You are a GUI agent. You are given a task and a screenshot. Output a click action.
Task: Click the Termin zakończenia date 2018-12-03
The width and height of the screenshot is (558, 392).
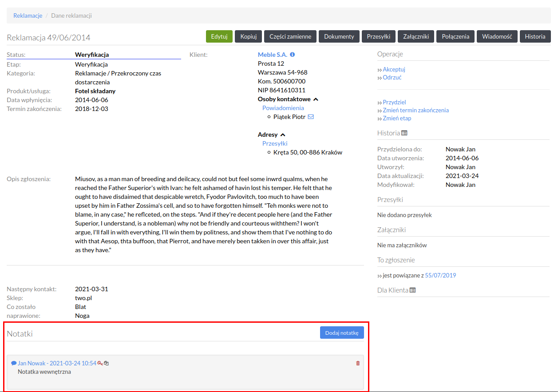pos(91,109)
